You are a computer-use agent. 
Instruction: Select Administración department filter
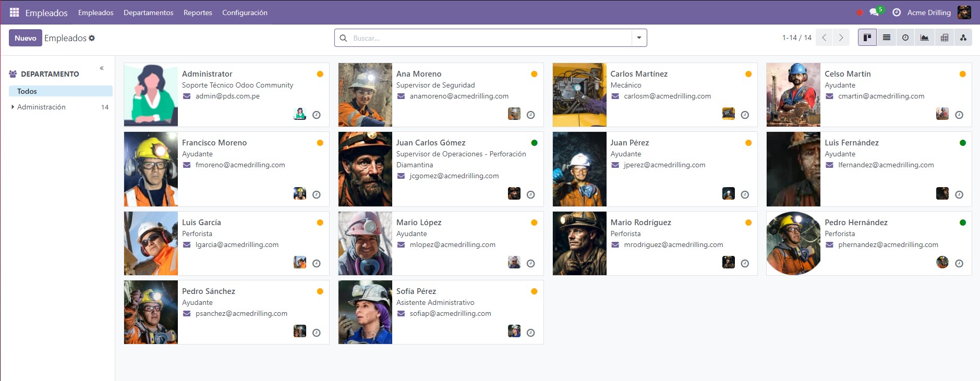[41, 107]
